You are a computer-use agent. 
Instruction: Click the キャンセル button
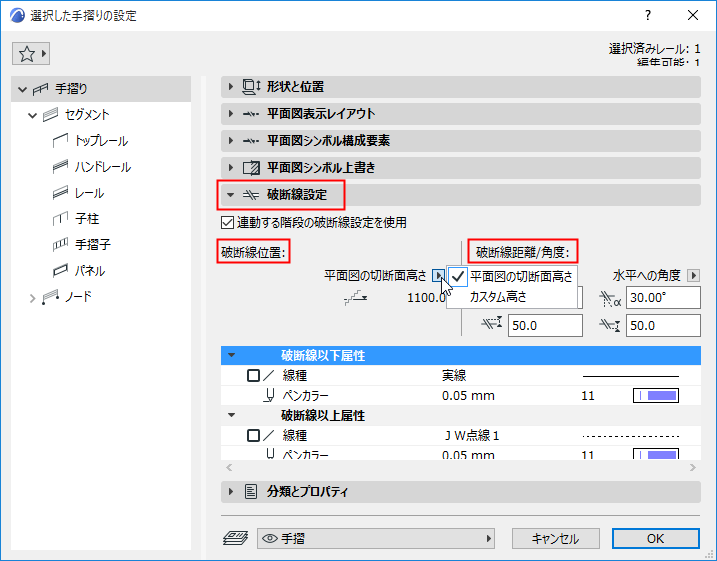coord(556,539)
